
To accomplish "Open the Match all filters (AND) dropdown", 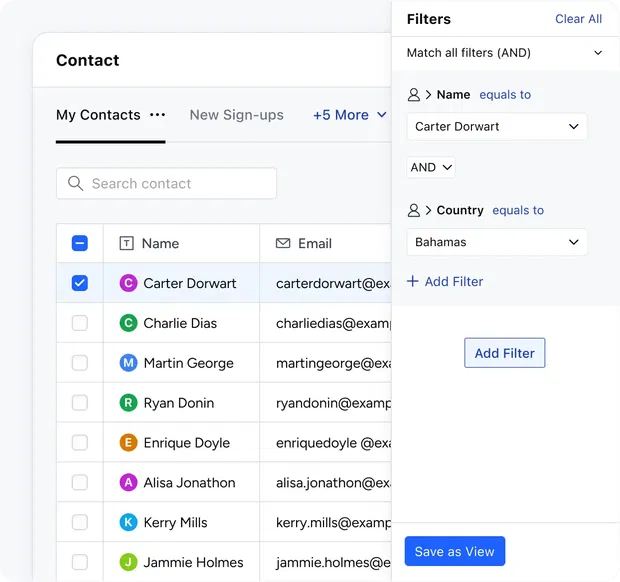I will (505, 53).
